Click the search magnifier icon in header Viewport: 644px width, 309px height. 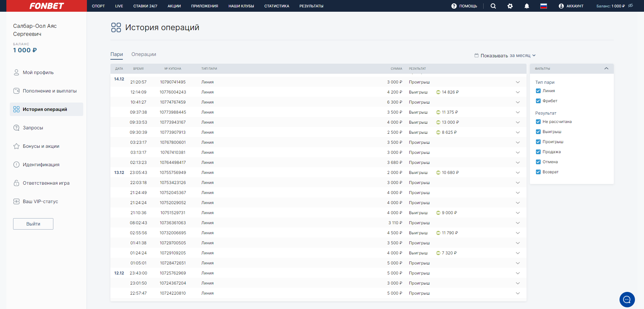[x=493, y=6]
